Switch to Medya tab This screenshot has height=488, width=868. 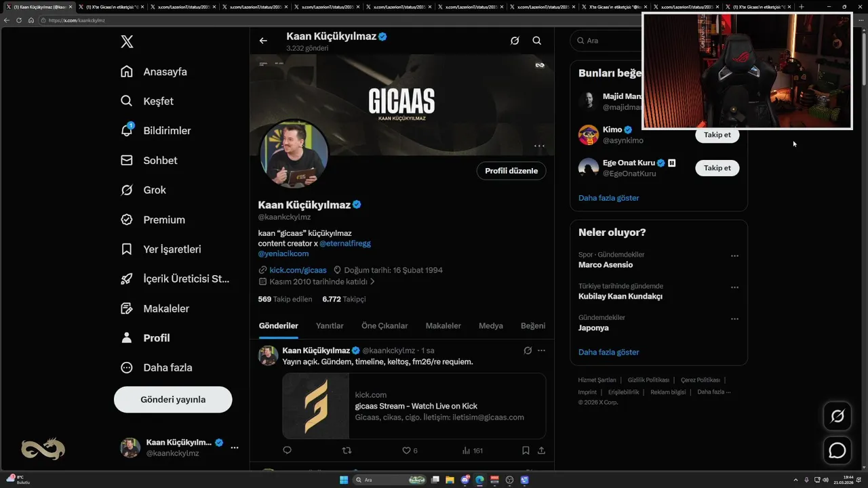(x=491, y=326)
